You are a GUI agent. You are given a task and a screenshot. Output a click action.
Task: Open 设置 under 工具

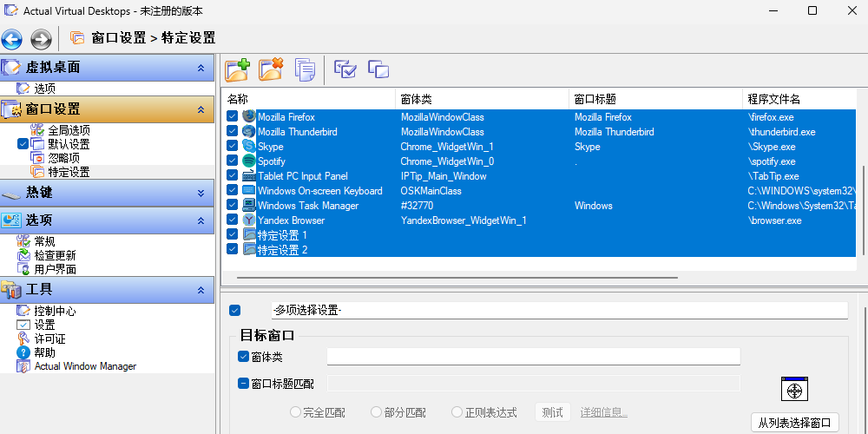tap(45, 325)
